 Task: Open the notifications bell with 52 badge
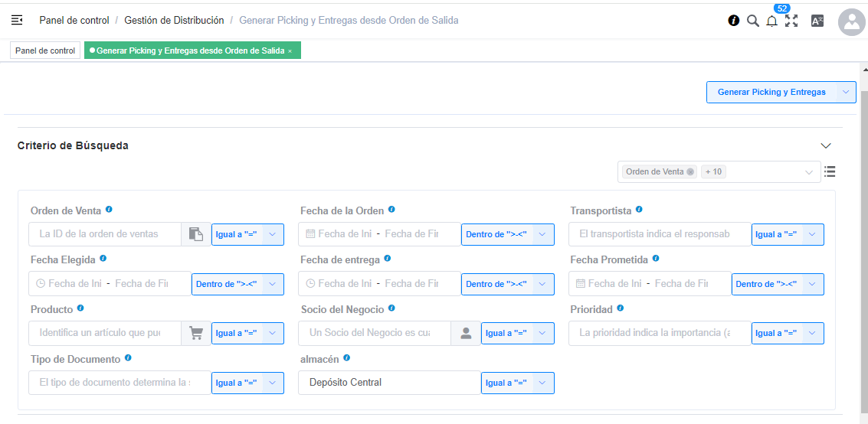click(771, 21)
